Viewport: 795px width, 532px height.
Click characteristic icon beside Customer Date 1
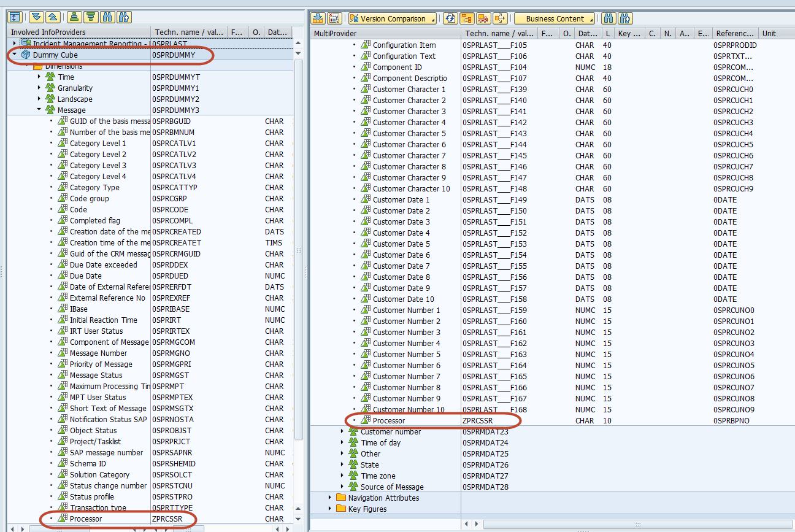(366, 199)
